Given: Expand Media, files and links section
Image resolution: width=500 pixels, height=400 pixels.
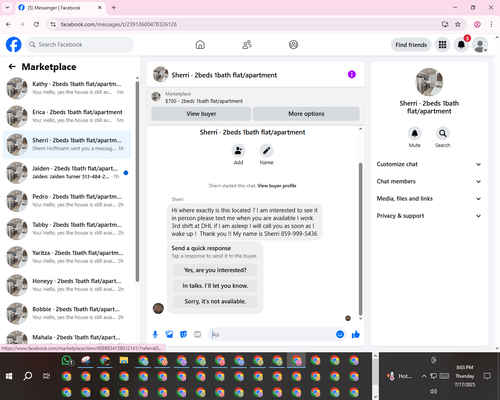Looking at the screenshot, I should [x=429, y=199].
